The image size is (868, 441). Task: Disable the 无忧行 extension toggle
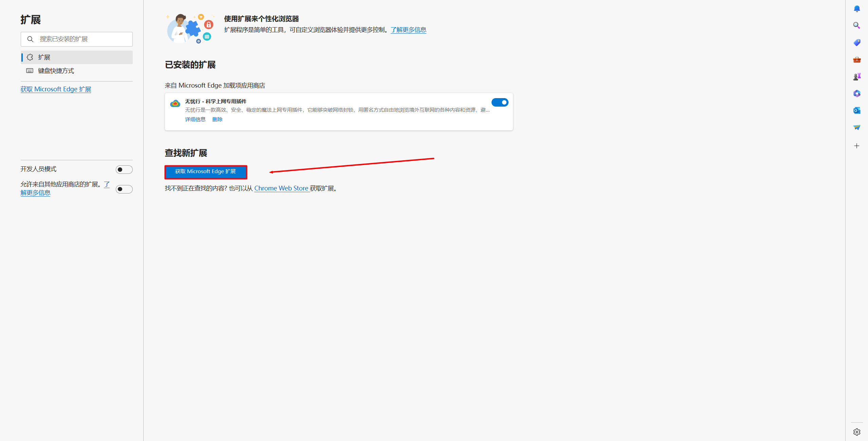[500, 102]
